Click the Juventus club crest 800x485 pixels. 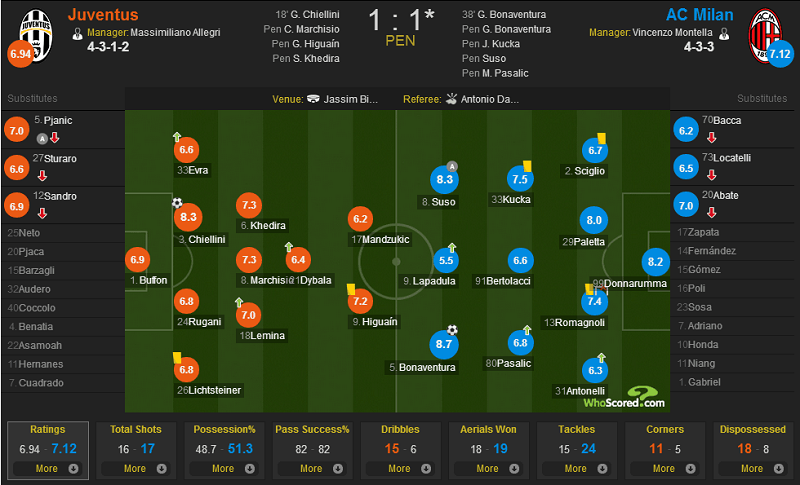point(36,35)
